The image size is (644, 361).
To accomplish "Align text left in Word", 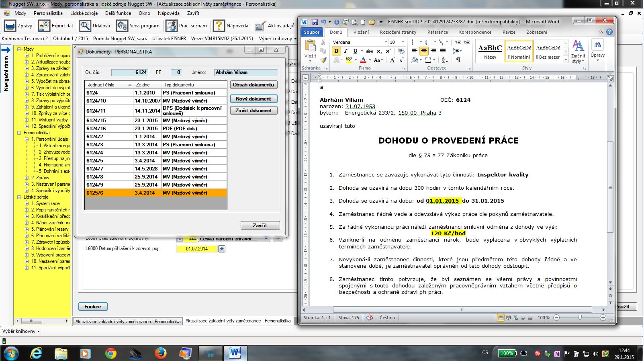I will (415, 51).
